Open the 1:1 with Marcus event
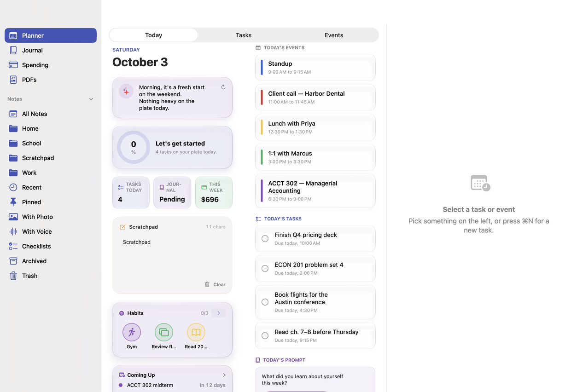Image resolution: width=571 pixels, height=392 pixels. 315,157
